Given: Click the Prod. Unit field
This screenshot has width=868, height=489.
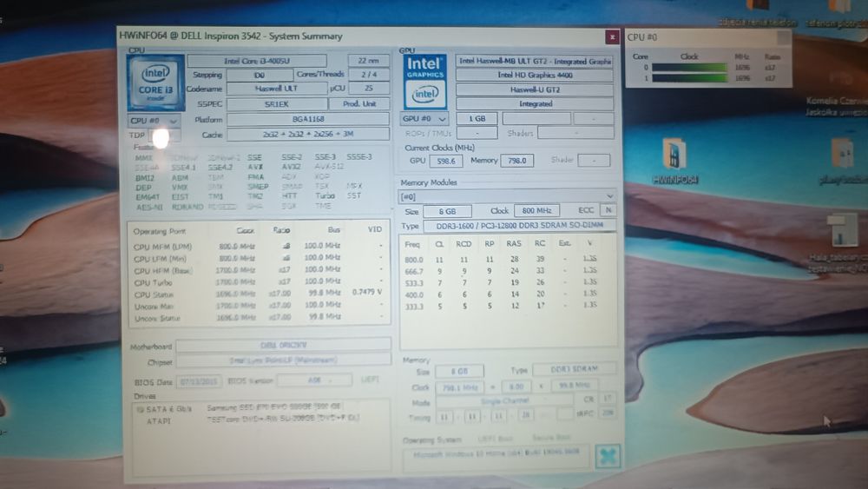Looking at the screenshot, I should point(359,103).
